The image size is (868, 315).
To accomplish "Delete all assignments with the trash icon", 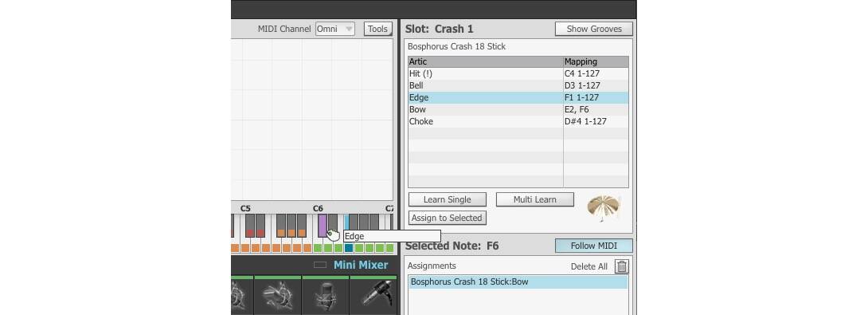I will click(622, 266).
